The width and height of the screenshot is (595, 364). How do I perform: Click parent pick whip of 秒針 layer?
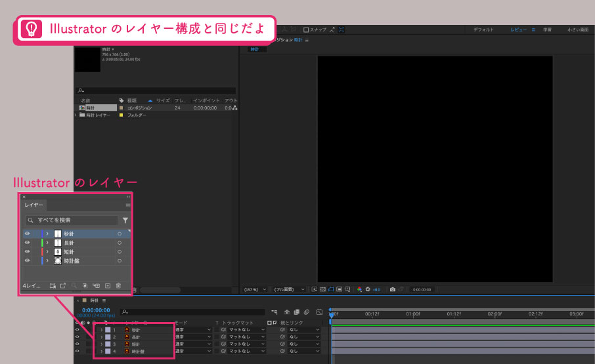click(282, 330)
